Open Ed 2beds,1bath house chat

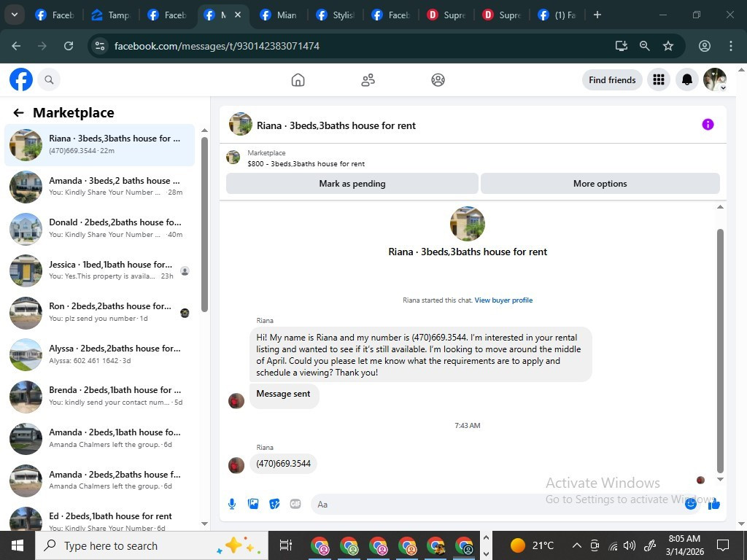[x=99, y=519]
